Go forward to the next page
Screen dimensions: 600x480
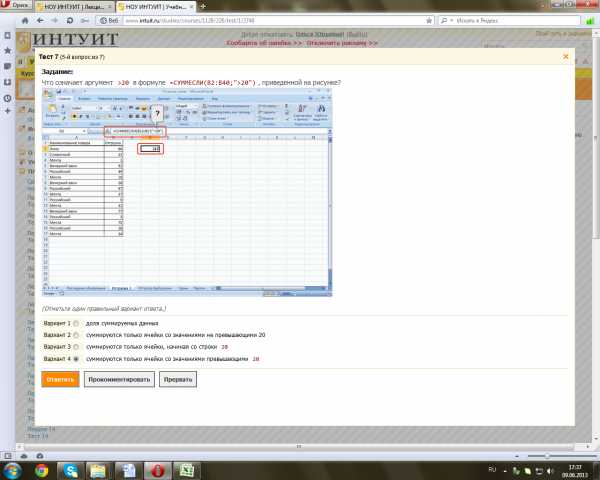pos(55,20)
